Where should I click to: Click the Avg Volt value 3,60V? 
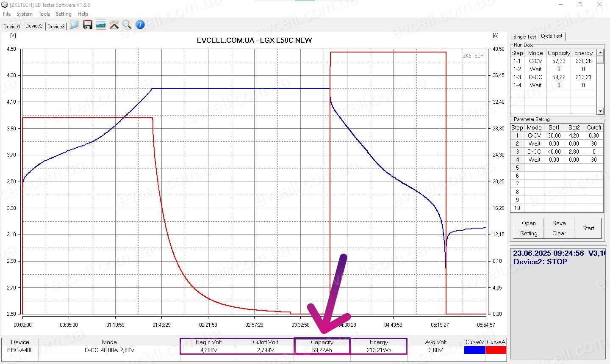tap(435, 350)
